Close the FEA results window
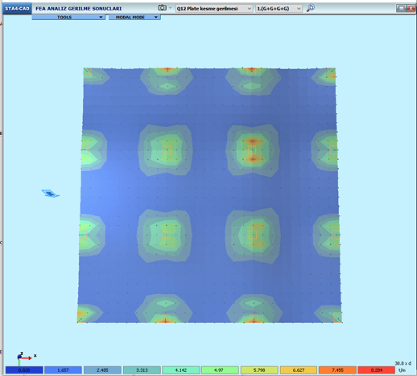417x376 pixels. (411, 8)
